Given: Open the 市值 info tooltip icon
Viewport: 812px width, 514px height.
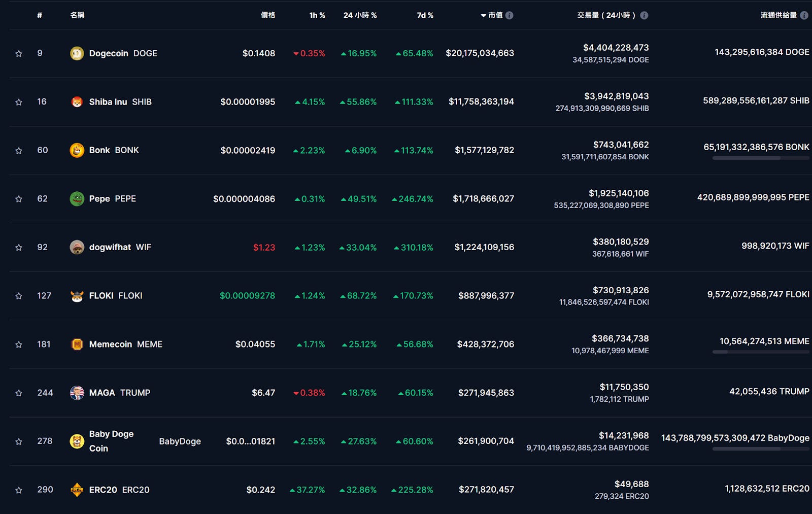Looking at the screenshot, I should [x=510, y=15].
